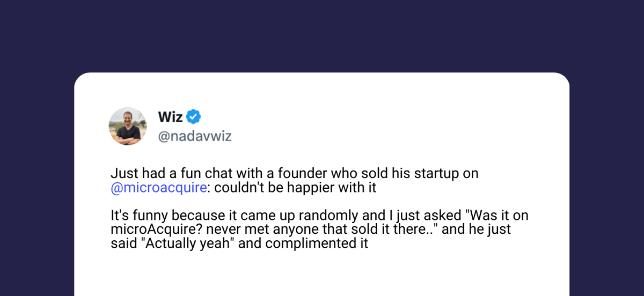Image resolution: width=644 pixels, height=296 pixels.
Task: Click the words "complimented it" ending the tweet
Action: (x=317, y=244)
